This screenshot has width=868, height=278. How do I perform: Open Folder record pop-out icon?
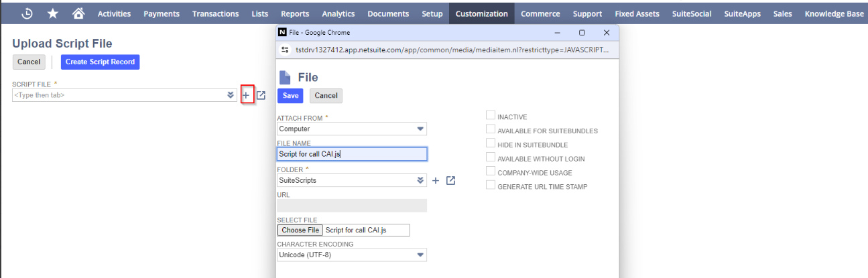tap(451, 180)
